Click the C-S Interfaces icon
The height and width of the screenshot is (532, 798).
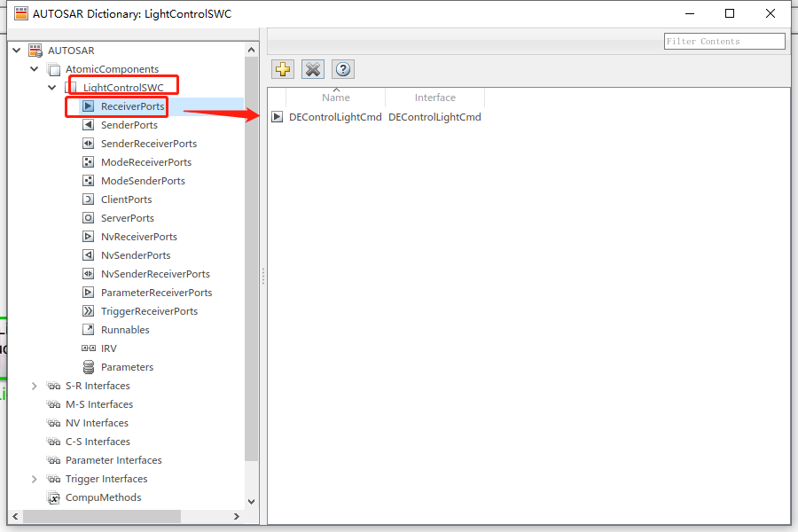(x=53, y=442)
